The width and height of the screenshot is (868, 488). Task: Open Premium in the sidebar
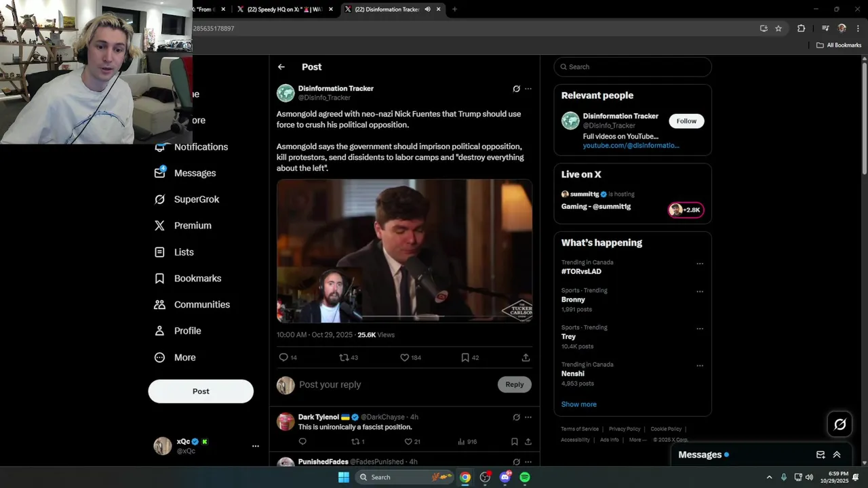tap(183, 226)
